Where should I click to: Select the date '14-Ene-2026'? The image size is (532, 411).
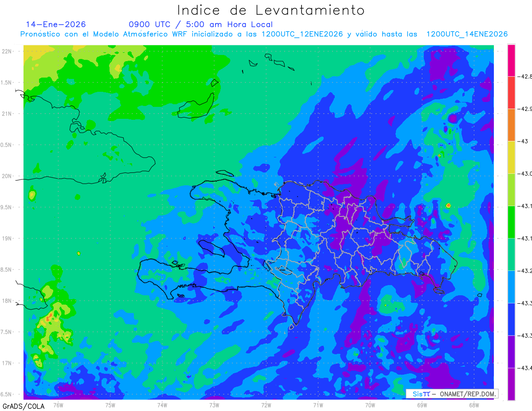pyautogui.click(x=56, y=24)
